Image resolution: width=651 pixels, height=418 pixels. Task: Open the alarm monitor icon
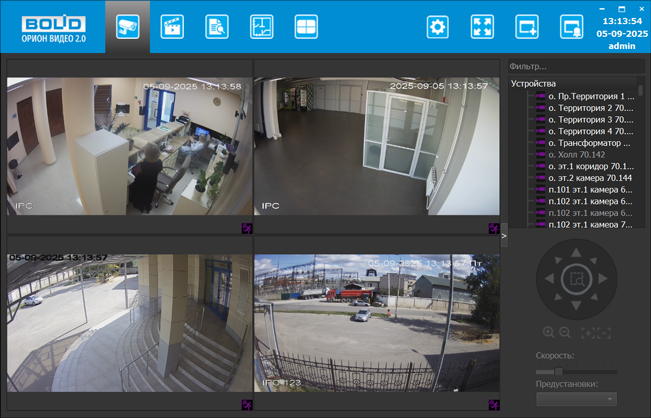[x=571, y=27]
